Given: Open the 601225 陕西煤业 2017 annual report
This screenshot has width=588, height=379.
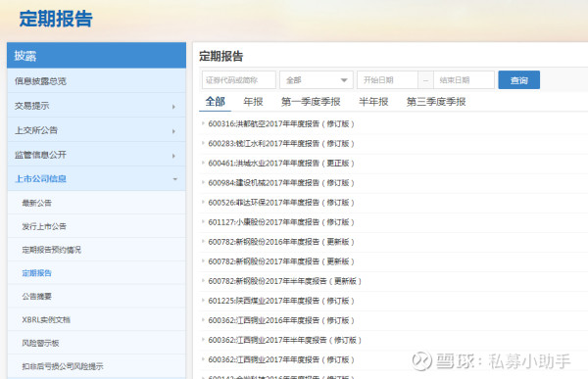Looking at the screenshot, I should (281, 301).
